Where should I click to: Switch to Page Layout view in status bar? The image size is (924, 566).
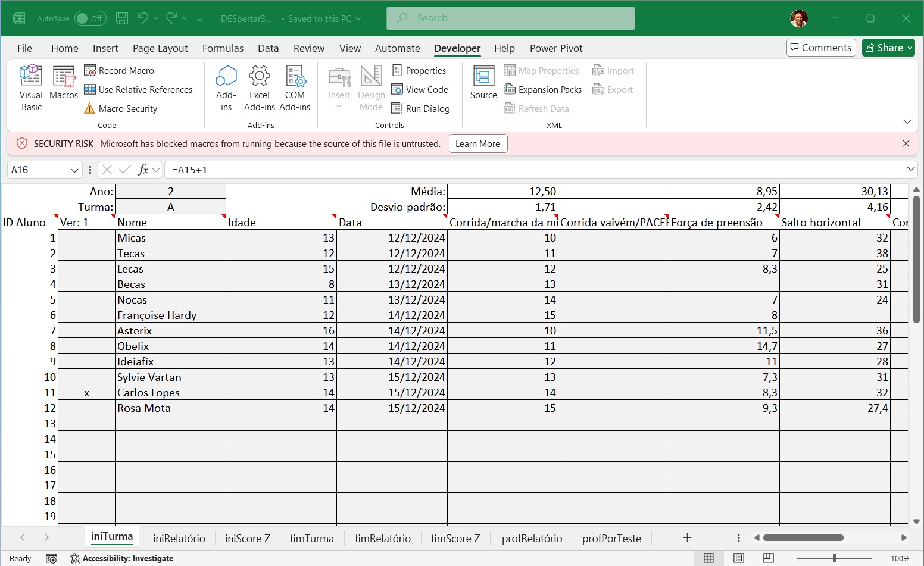click(739, 558)
